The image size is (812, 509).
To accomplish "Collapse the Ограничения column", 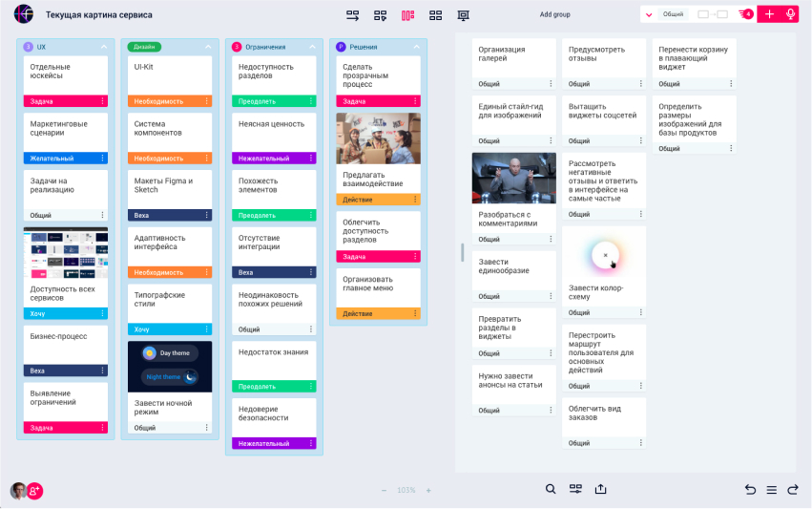I will click(x=312, y=47).
